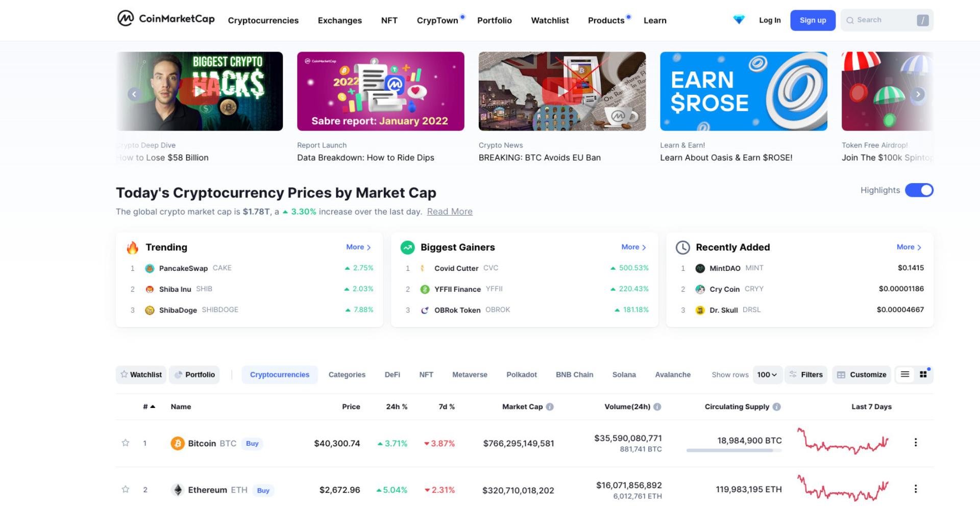The image size is (980, 509).
Task: Select the Metaverse tab
Action: (x=470, y=374)
